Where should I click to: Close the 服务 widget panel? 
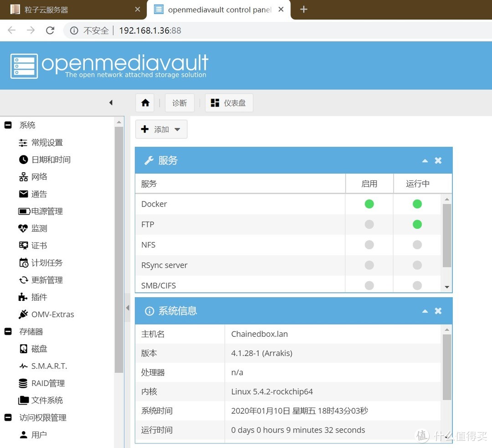point(438,160)
